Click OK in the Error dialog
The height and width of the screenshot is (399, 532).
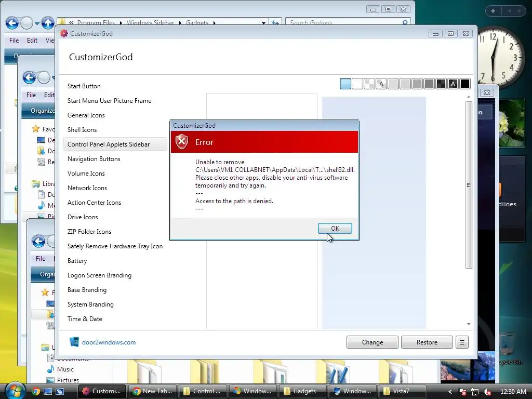tap(335, 229)
